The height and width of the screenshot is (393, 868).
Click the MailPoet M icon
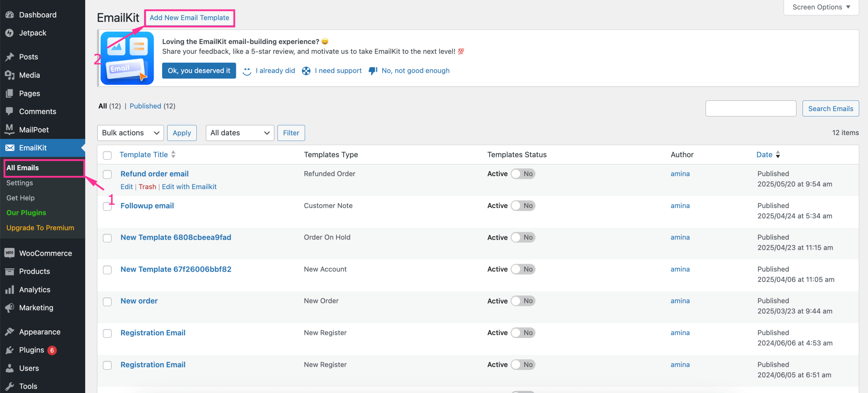point(9,130)
